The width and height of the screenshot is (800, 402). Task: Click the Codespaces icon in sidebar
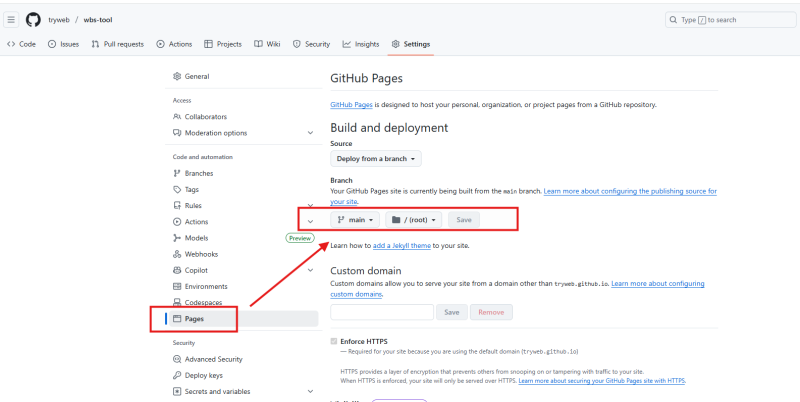point(177,303)
